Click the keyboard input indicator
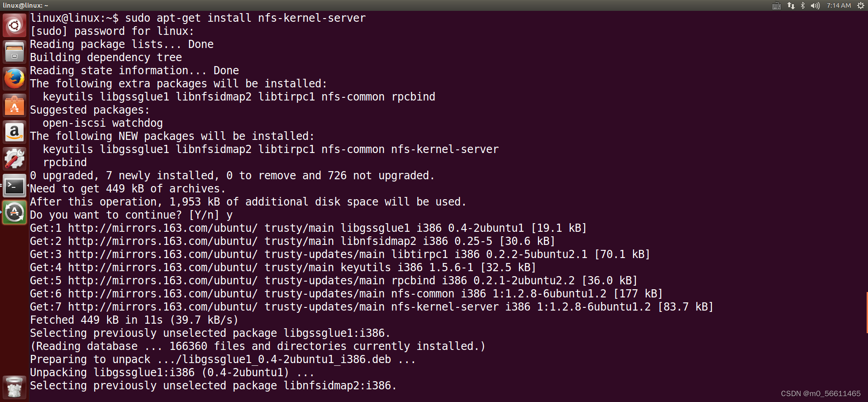Image resolution: width=868 pixels, height=402 pixels. pyautogui.click(x=776, y=5)
